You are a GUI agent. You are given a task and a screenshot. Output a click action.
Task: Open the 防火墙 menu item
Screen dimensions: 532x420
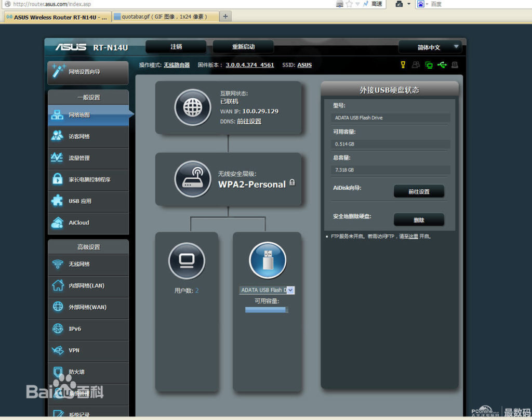(x=88, y=372)
